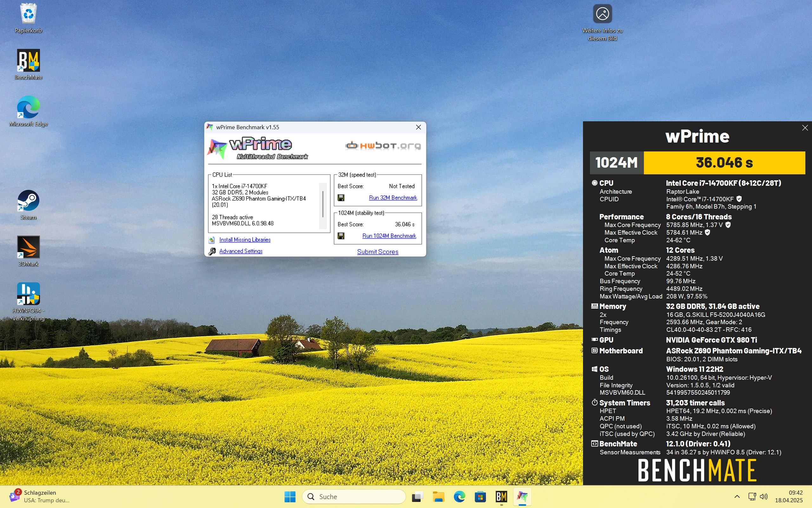Click '1x Intel Core i7-14700KF' in CPU List
Screen dimensions: 812x508
pos(239,186)
